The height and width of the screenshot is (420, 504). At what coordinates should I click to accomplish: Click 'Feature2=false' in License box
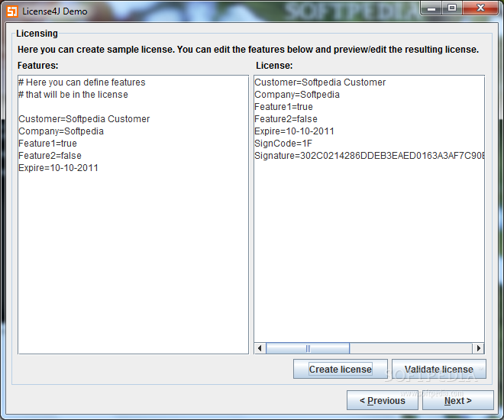click(286, 119)
